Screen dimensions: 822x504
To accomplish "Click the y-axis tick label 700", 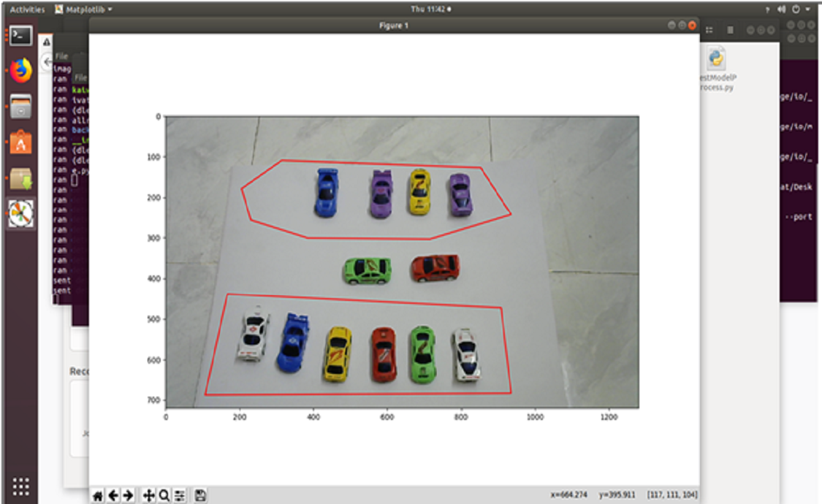I will click(x=153, y=400).
